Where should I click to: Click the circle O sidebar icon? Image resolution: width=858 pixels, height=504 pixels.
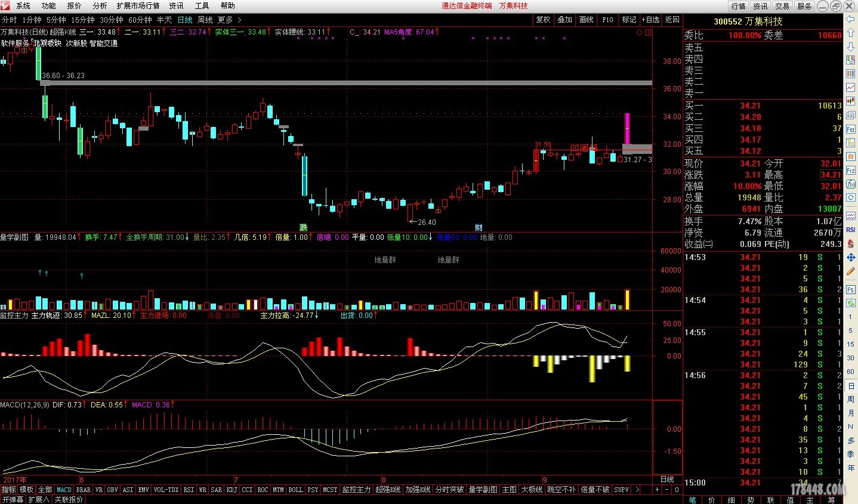(x=851, y=197)
